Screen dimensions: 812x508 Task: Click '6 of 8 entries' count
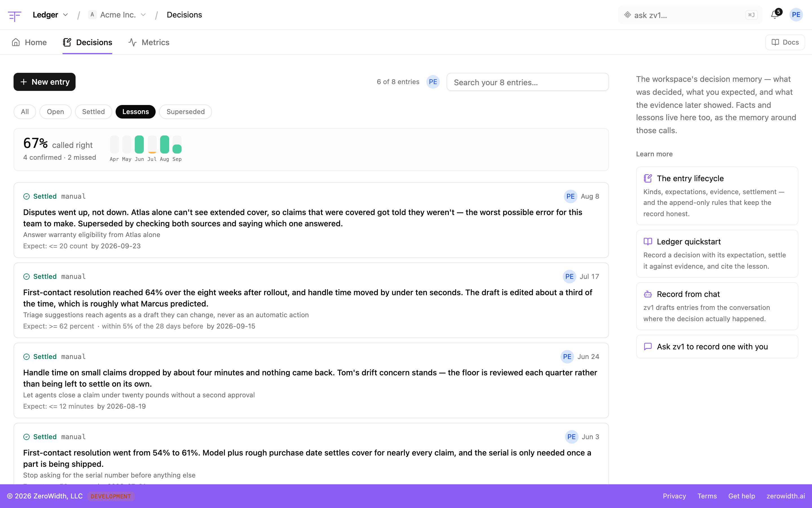398,82
